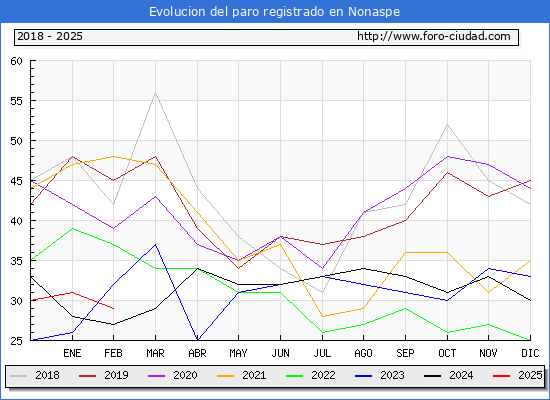550x400 pixels.
Task: Click the orange 2021 legend color line
Action: (226, 376)
